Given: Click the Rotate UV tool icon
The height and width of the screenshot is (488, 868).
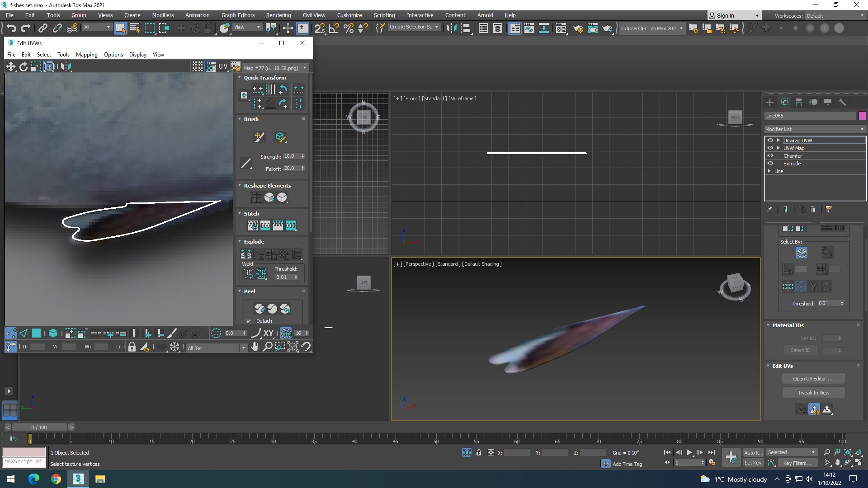Looking at the screenshot, I should click(x=24, y=67).
